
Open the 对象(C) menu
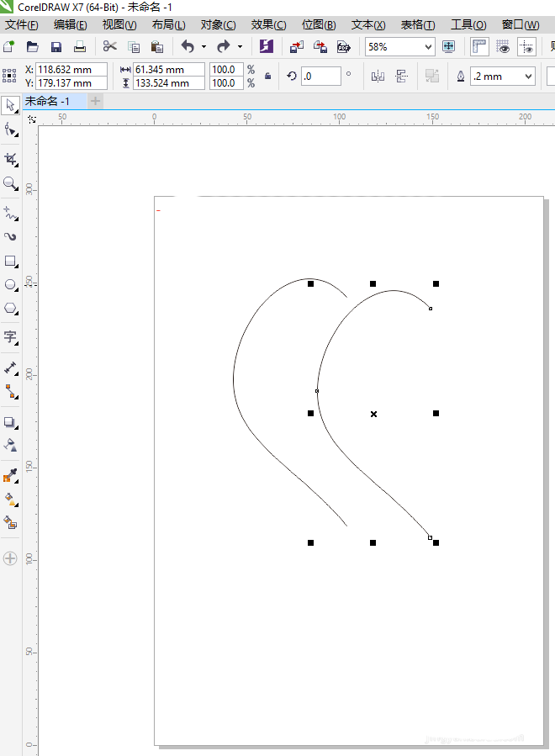[219, 24]
